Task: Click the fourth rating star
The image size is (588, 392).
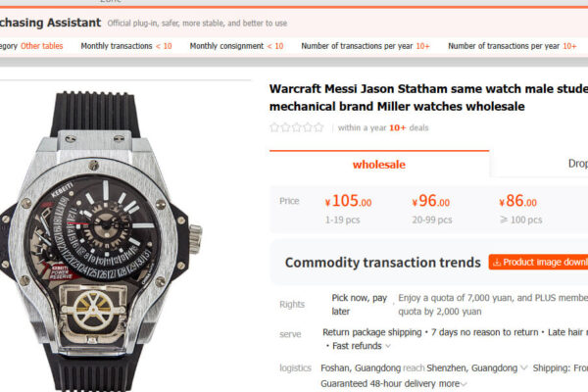Action: click(308, 127)
